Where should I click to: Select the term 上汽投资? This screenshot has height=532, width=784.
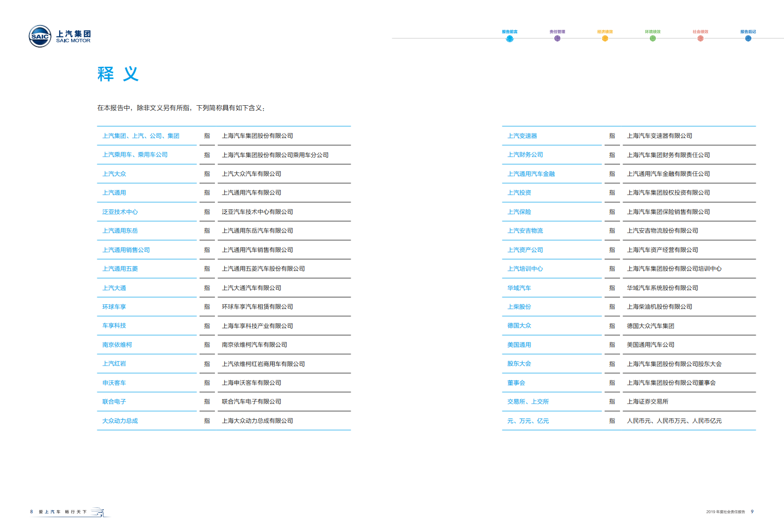[519, 193]
